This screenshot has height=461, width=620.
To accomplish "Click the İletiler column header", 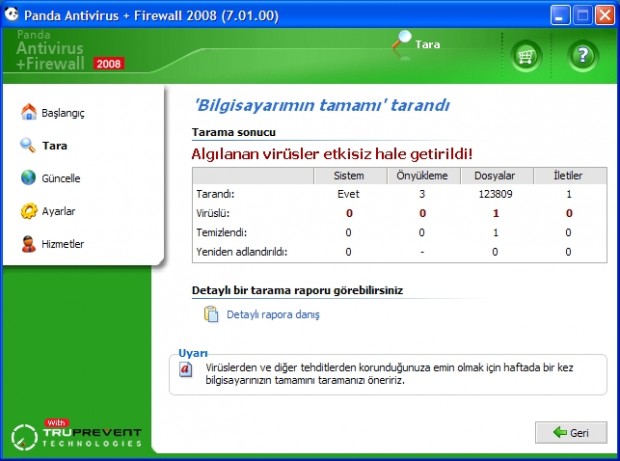I will [569, 176].
